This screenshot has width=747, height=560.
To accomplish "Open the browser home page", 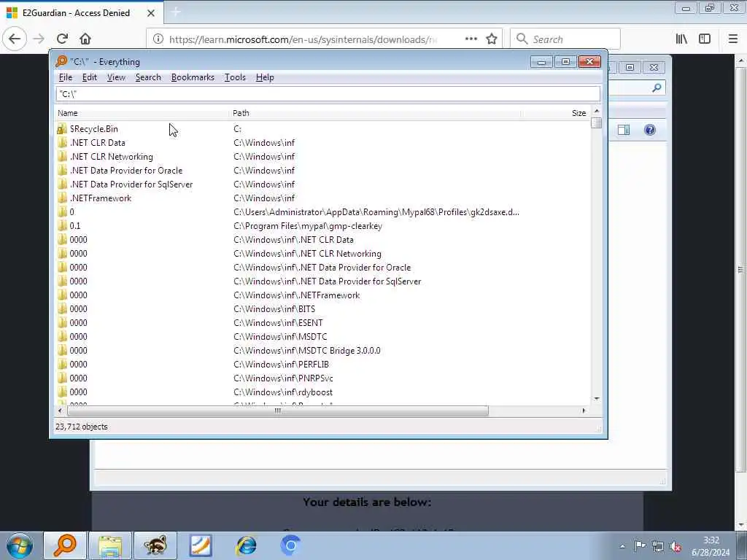I will coord(85,39).
